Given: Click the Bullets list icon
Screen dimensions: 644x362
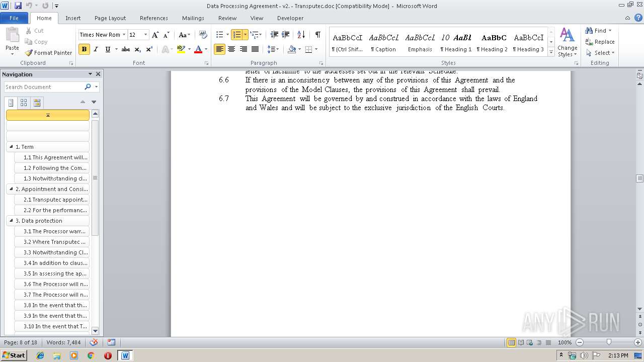Looking at the screenshot, I should 219,35.
